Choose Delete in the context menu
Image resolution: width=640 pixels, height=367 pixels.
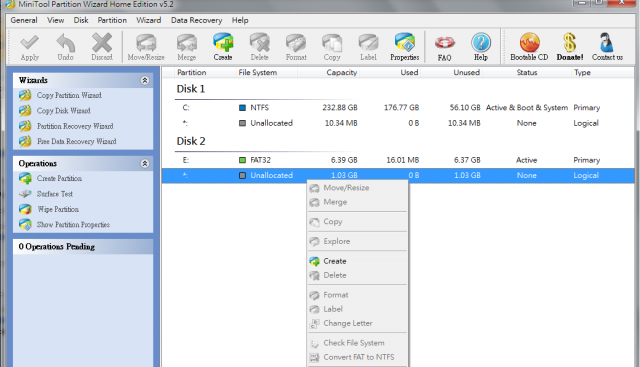point(358,275)
